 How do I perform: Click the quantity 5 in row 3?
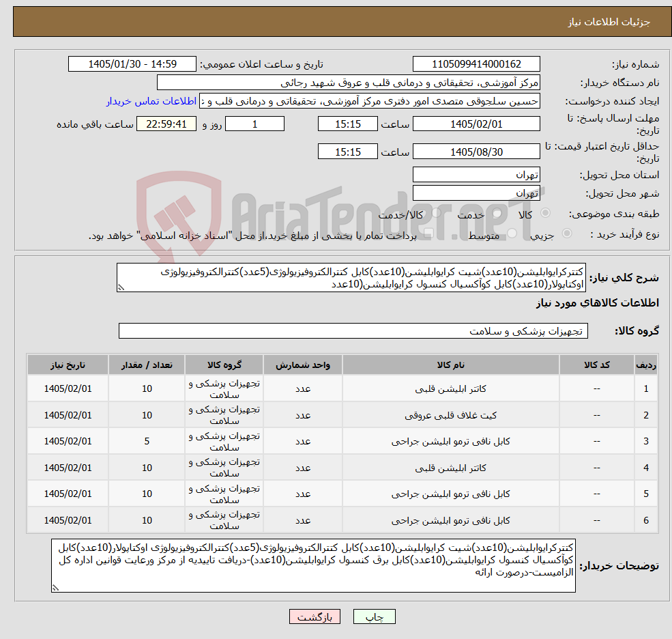click(147, 441)
